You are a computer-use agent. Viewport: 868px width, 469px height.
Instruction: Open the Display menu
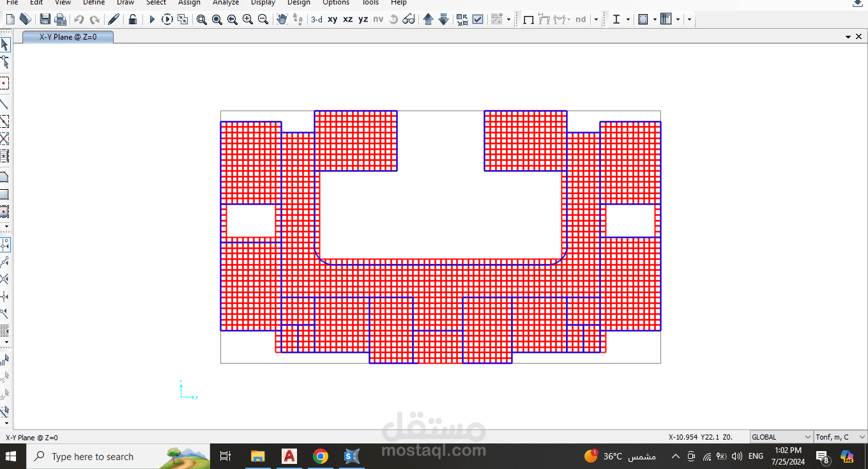point(263,3)
